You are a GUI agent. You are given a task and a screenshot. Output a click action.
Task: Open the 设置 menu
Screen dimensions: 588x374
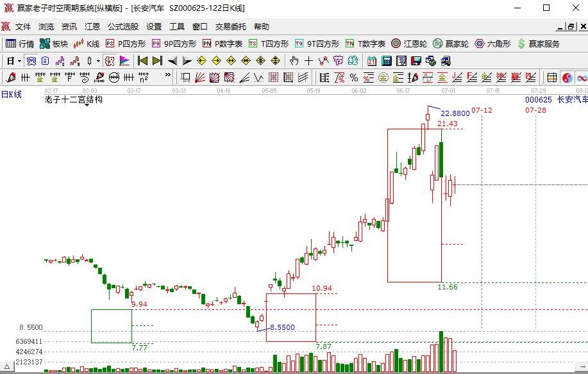[x=154, y=27]
